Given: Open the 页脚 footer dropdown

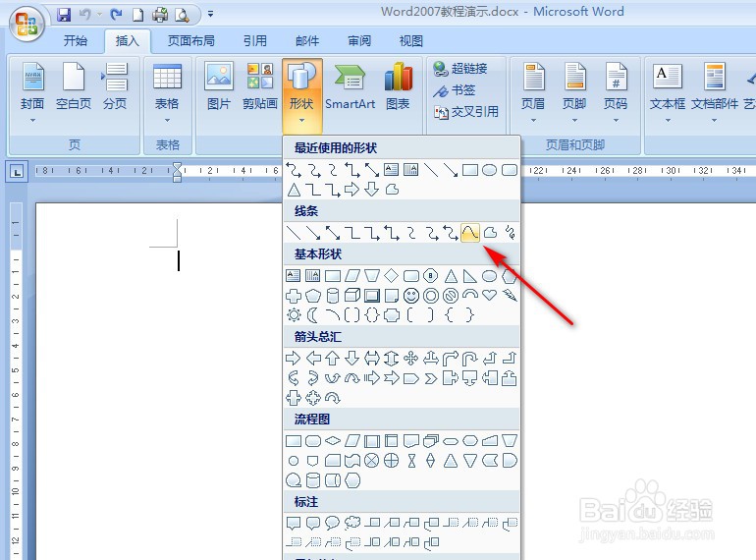Looking at the screenshot, I should 574,91.
